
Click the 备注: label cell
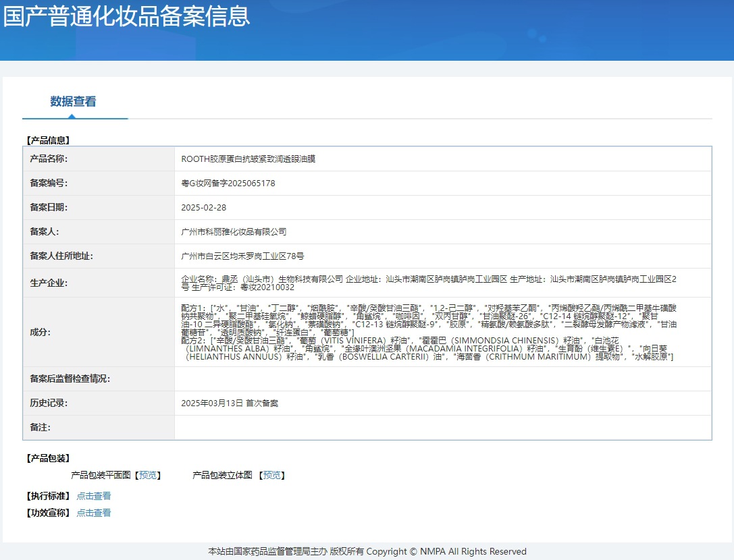click(99, 428)
